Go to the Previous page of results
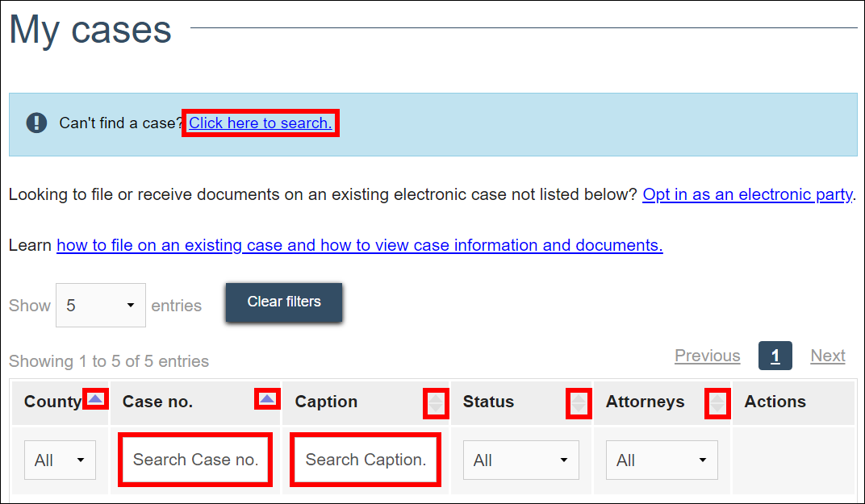This screenshot has height=504, width=865. click(707, 356)
